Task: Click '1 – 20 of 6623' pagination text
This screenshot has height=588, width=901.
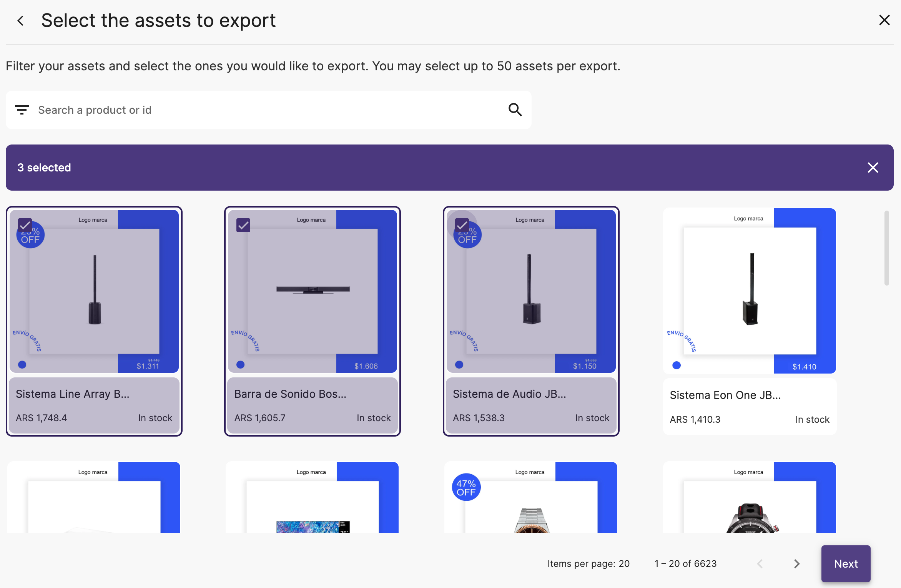Action: [685, 564]
